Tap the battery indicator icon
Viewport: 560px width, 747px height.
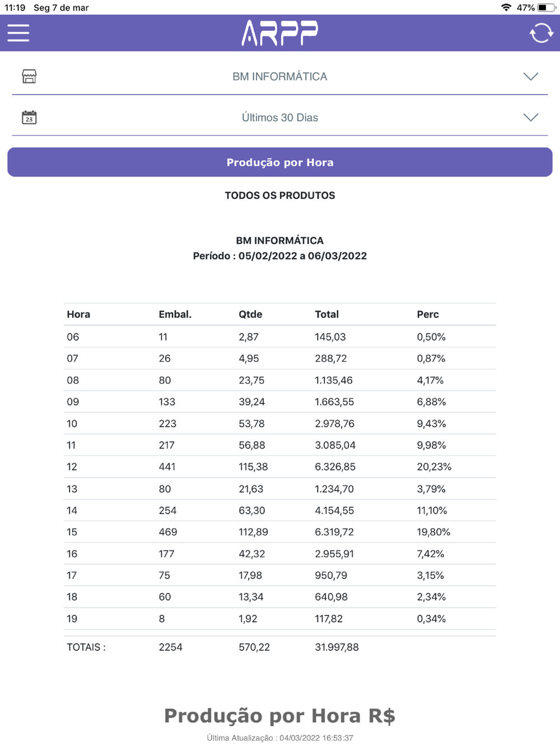tap(546, 7)
